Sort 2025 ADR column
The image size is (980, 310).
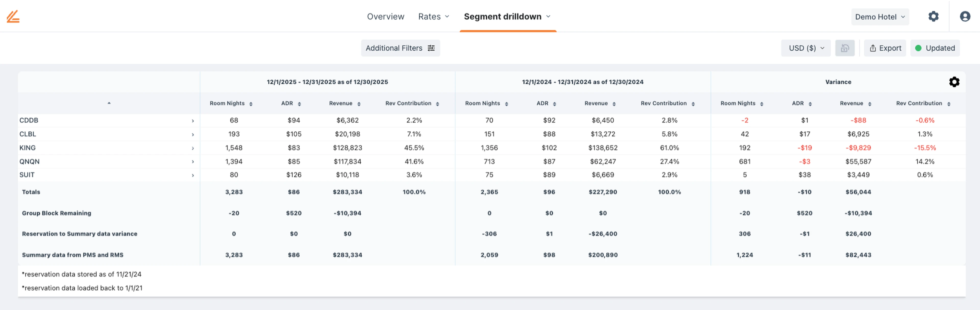click(x=299, y=104)
